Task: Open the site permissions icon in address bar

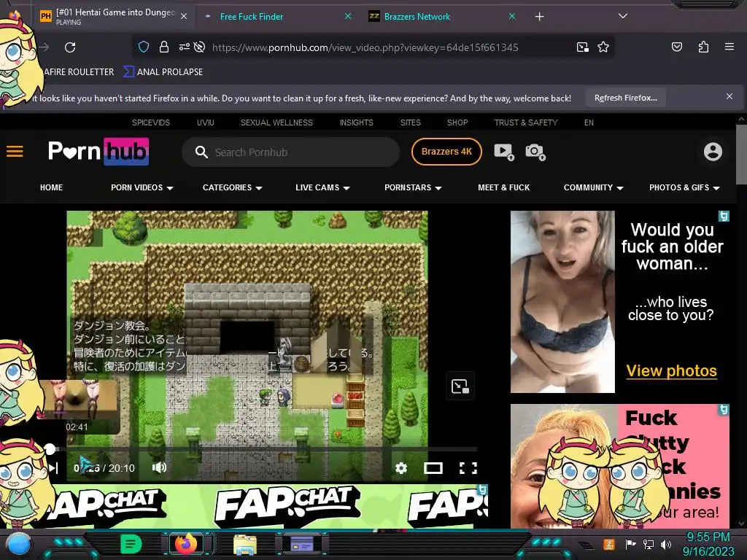Action: [x=184, y=47]
